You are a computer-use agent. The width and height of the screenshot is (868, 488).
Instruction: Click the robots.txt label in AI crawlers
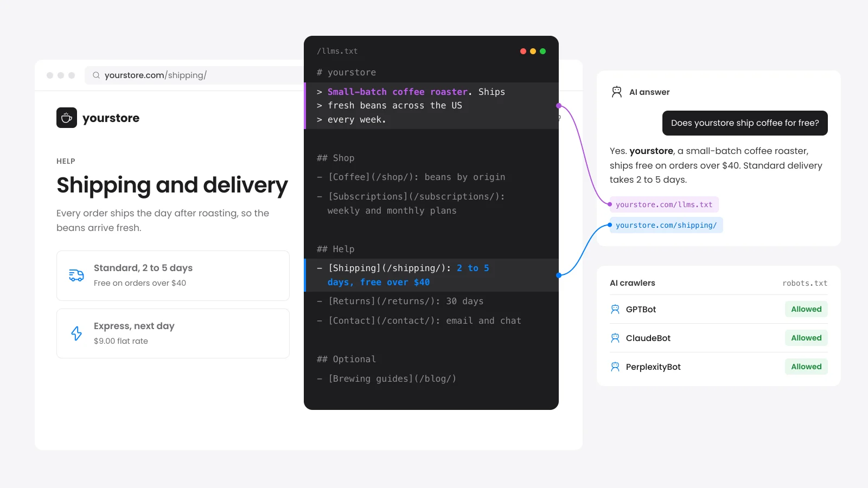click(x=805, y=283)
